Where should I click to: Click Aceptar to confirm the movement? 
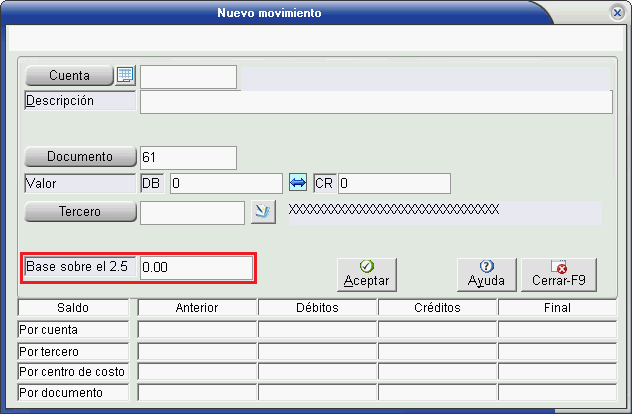pos(366,273)
